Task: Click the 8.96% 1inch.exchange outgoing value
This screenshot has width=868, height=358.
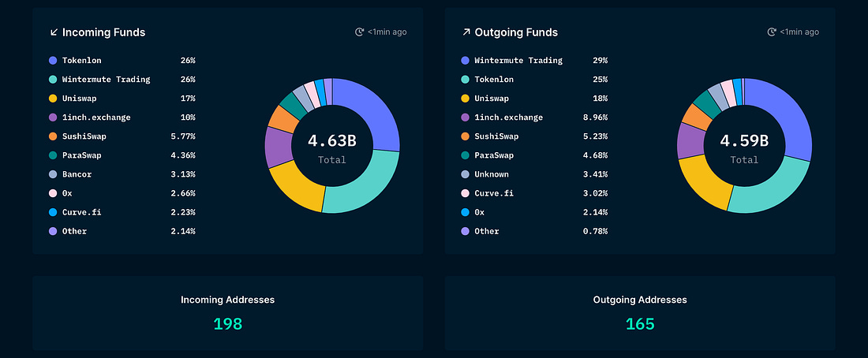Action: point(596,117)
